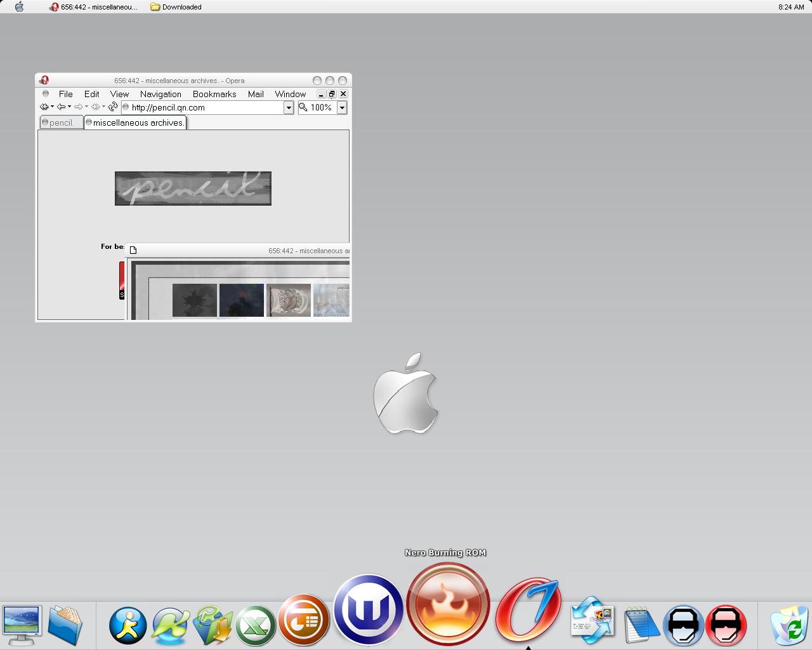
Task: Expand the 100% zoom level dropdown
Action: coord(342,107)
